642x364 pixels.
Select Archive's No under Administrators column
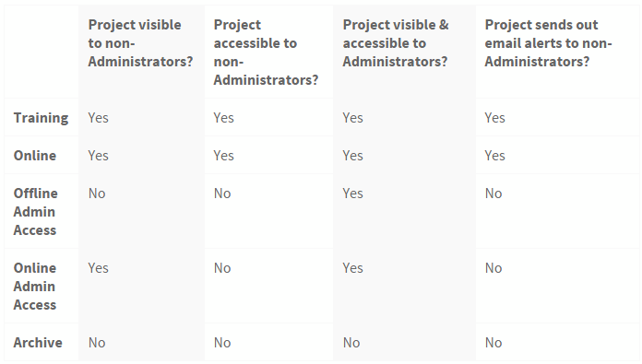pos(351,342)
